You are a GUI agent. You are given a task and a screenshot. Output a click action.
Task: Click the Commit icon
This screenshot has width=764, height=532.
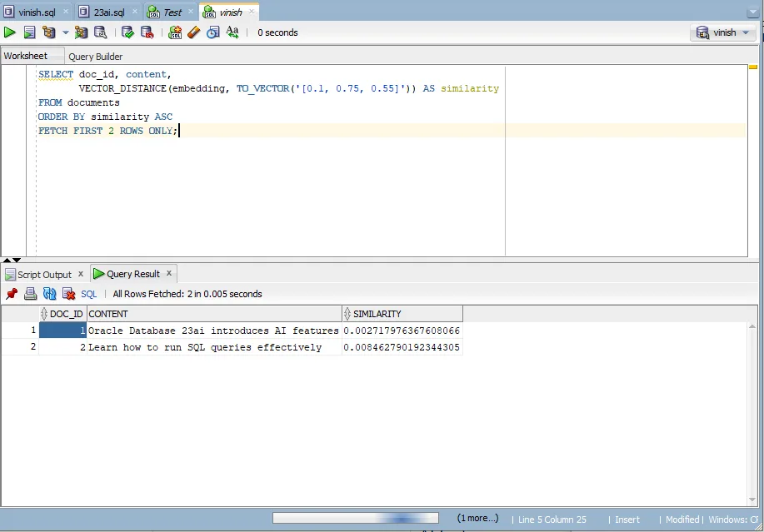coord(127,32)
